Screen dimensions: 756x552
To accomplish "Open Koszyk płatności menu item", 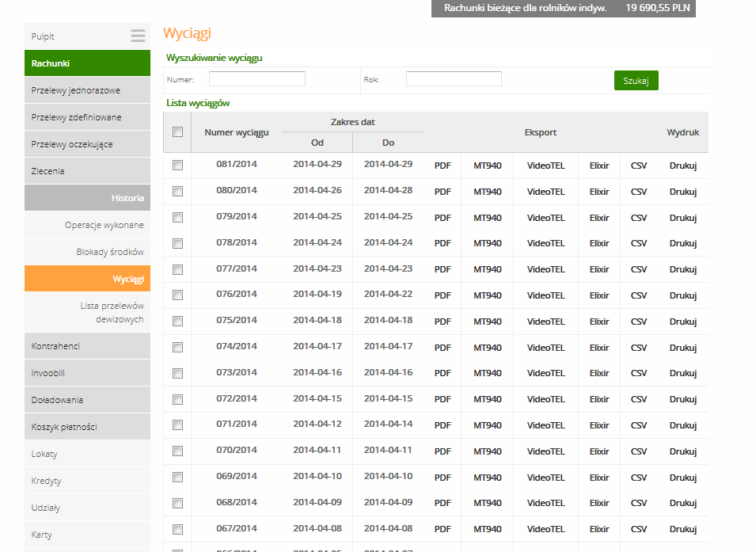I will (87, 427).
